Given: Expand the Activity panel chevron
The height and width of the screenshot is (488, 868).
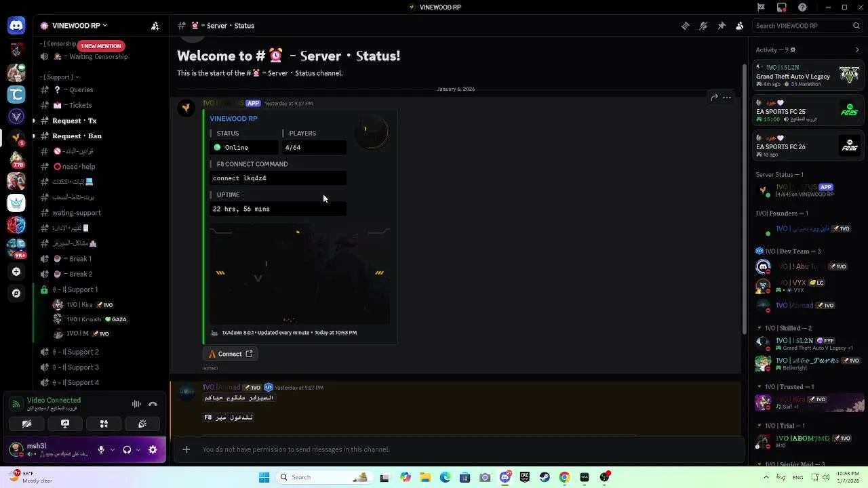Looking at the screenshot, I should click(x=857, y=49).
